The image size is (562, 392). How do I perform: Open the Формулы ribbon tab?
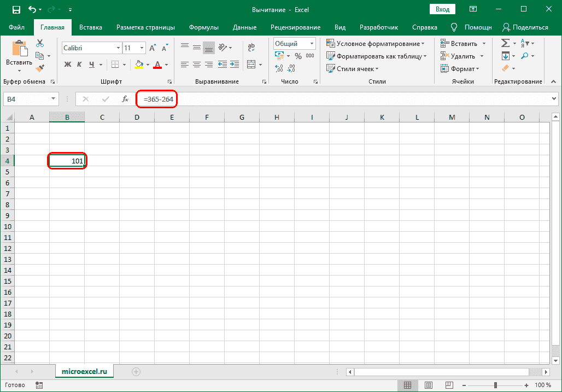tap(203, 27)
